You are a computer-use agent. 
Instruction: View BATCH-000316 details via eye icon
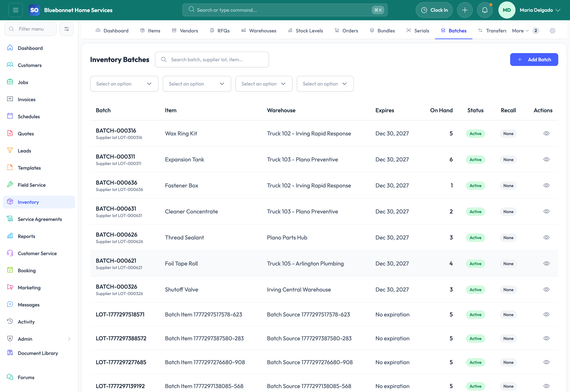pos(546,133)
